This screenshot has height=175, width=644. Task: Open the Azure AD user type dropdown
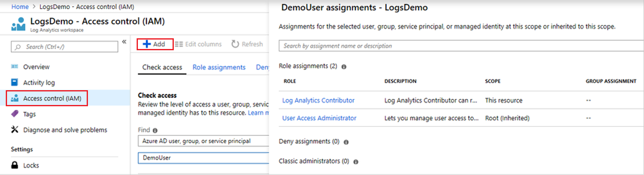coord(203,141)
